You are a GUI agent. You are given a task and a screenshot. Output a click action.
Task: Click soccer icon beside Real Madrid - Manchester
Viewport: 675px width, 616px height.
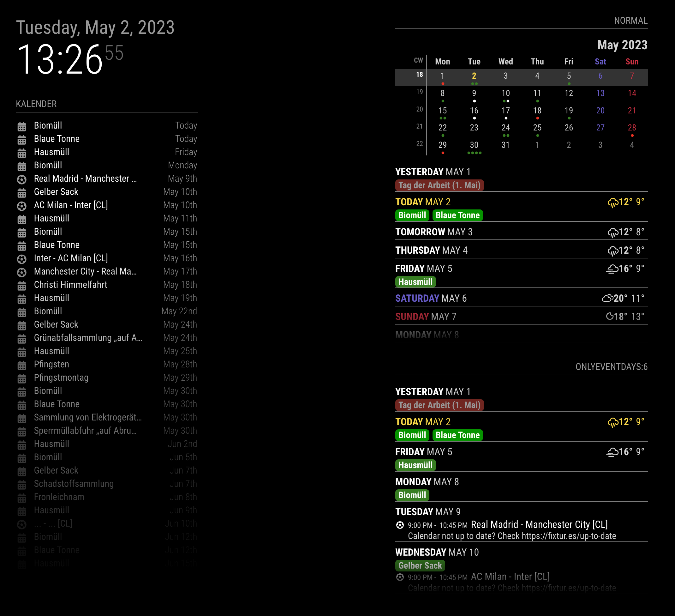pos(22,179)
